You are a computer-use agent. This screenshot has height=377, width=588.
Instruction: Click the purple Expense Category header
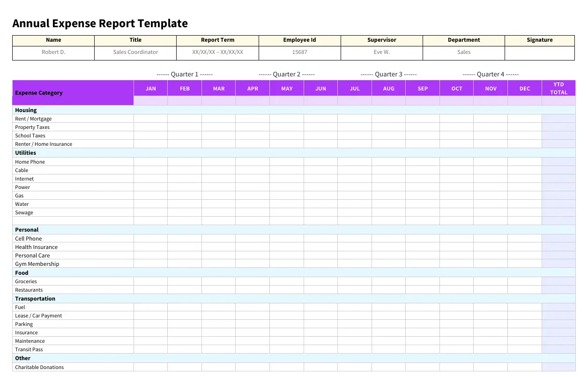40,92
